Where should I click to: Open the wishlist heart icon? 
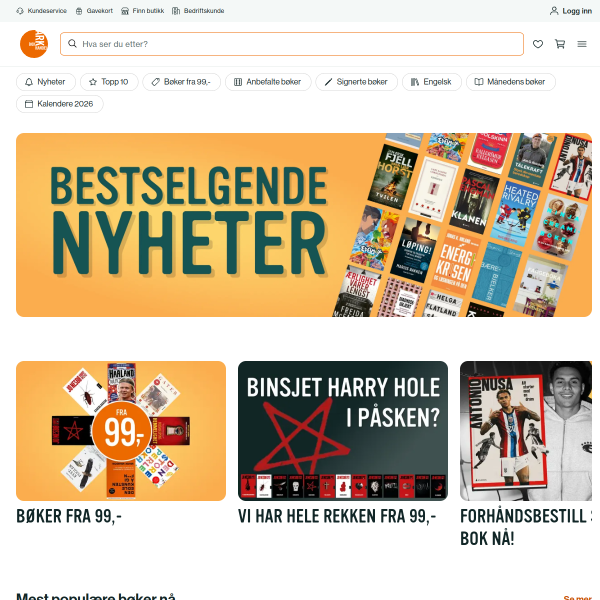coord(538,44)
